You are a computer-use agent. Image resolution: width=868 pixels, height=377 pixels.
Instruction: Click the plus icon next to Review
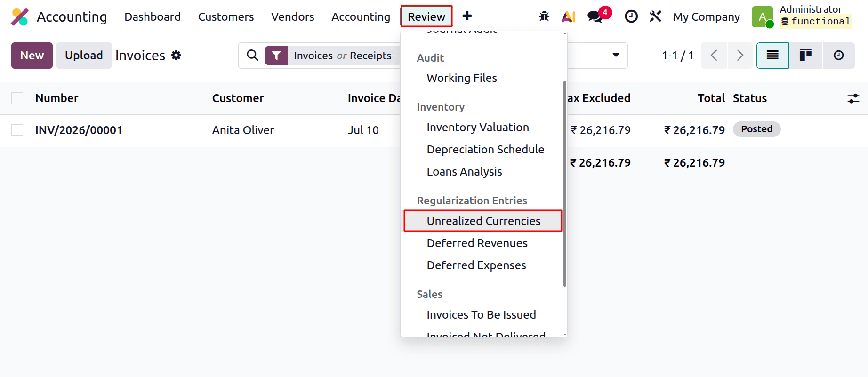click(467, 16)
